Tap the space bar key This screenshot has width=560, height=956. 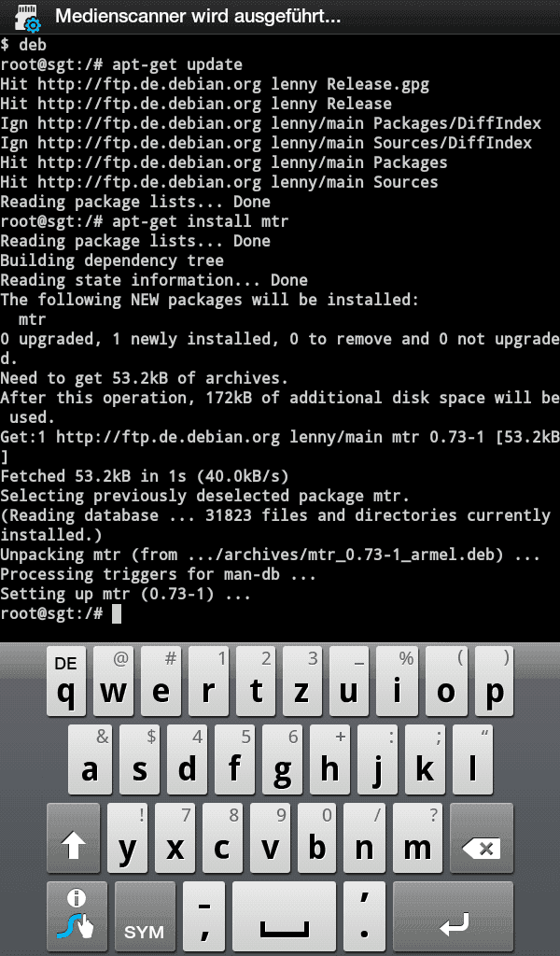(285, 916)
